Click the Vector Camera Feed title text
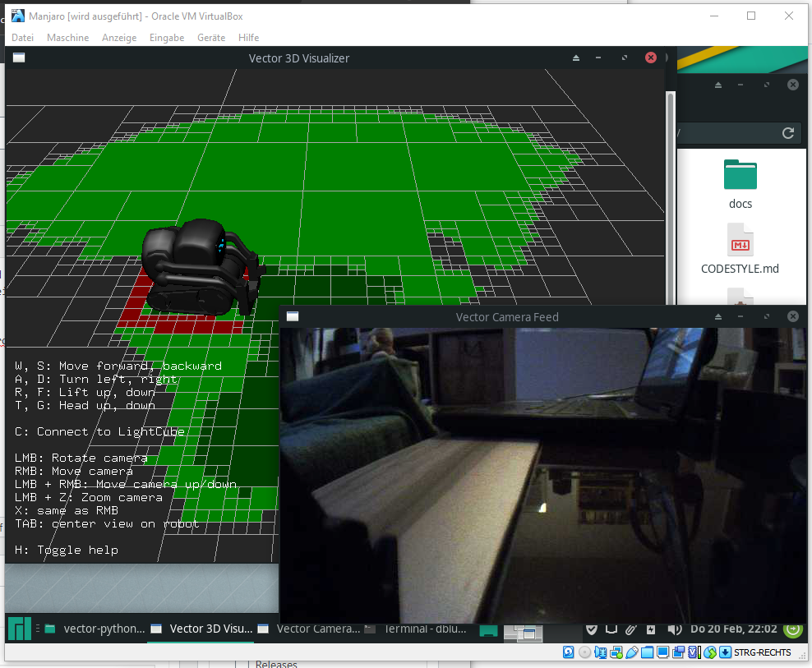Image resolution: width=812 pixels, height=668 pixels. point(507,317)
